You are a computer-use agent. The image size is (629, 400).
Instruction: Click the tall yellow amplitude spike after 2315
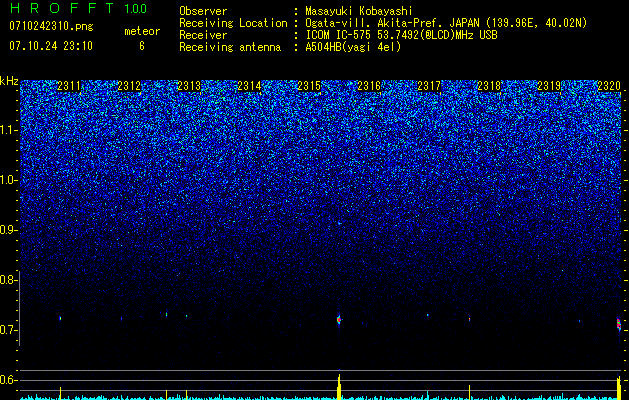339,387
